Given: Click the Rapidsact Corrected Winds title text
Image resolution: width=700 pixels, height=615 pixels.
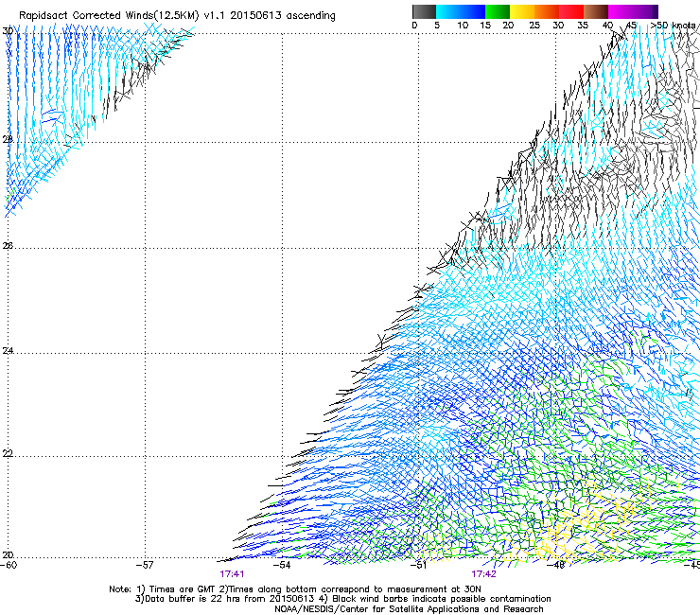Looking at the screenshot, I should click(177, 15).
